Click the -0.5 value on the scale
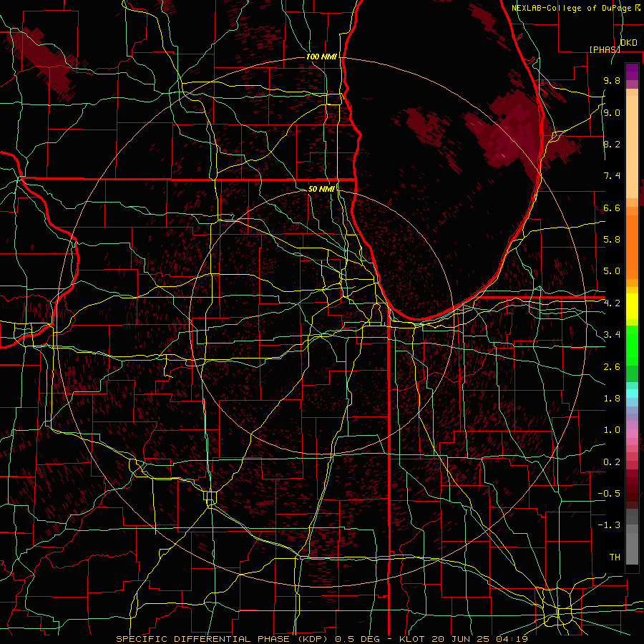Viewport: 644px width, 644px height. [x=609, y=494]
